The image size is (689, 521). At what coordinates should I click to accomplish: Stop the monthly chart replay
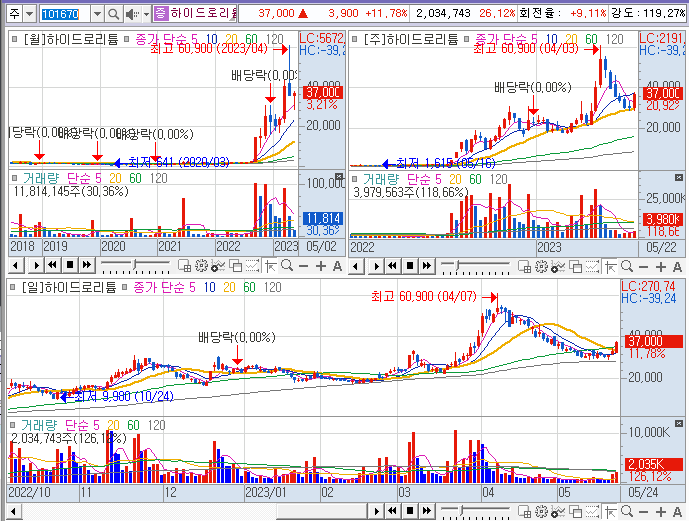pyautogui.click(x=70, y=265)
